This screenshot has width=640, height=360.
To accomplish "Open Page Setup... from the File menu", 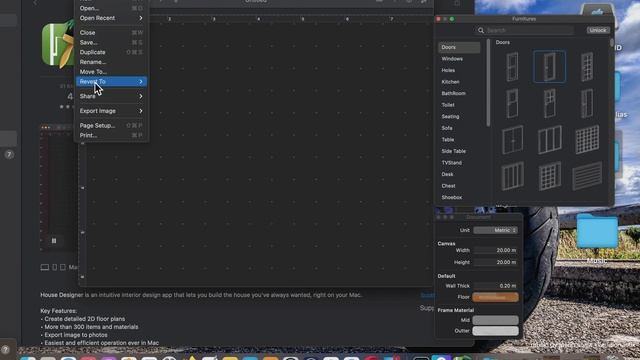I will pyautogui.click(x=111, y=126).
